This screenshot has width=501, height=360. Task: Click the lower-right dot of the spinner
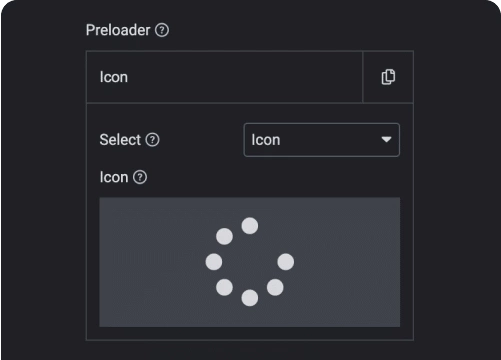point(275,287)
